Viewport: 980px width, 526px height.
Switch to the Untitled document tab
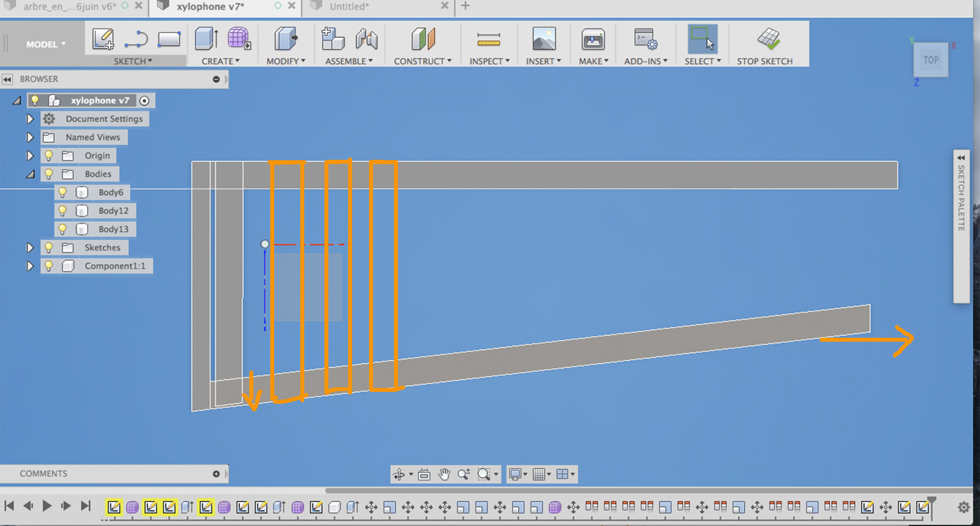[x=349, y=6]
